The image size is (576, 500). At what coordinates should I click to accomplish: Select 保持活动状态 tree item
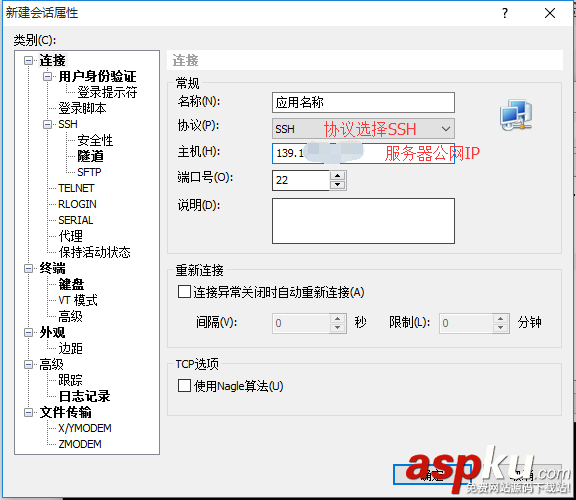point(94,252)
